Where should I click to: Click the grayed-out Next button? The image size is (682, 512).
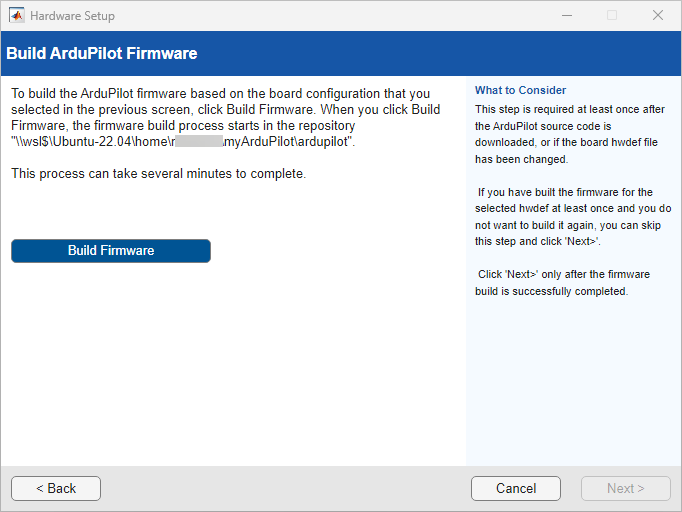click(x=626, y=488)
